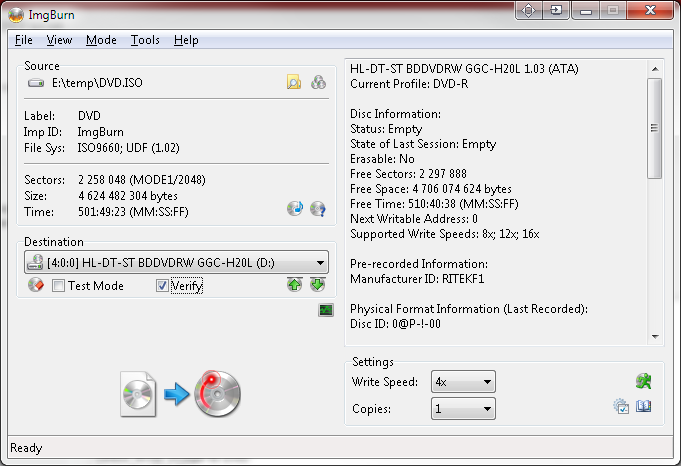Show the DVDInfoPro graph monitor icon
Image resolution: width=681 pixels, height=466 pixels.
point(326,310)
